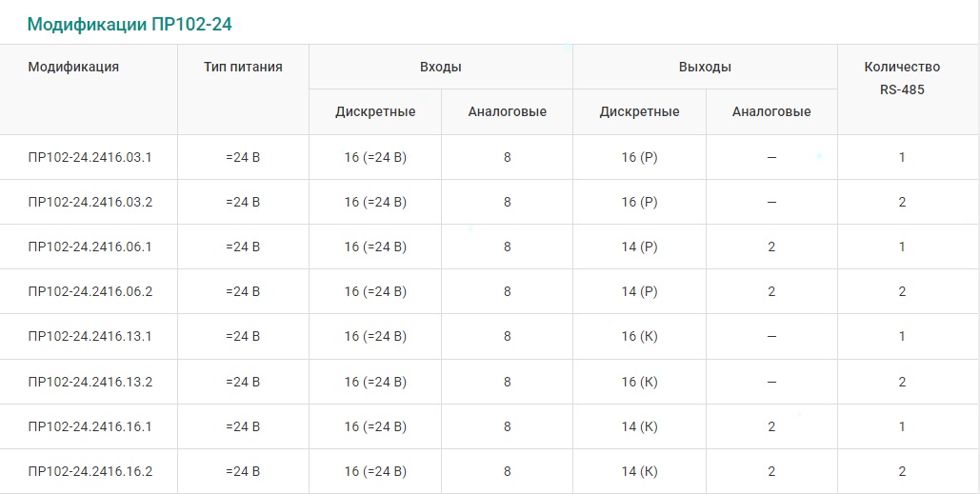Click the "14 (Р)" cell in ПР102-24.2416.06.2 row
This screenshot has height=494, width=980.
[x=640, y=291]
